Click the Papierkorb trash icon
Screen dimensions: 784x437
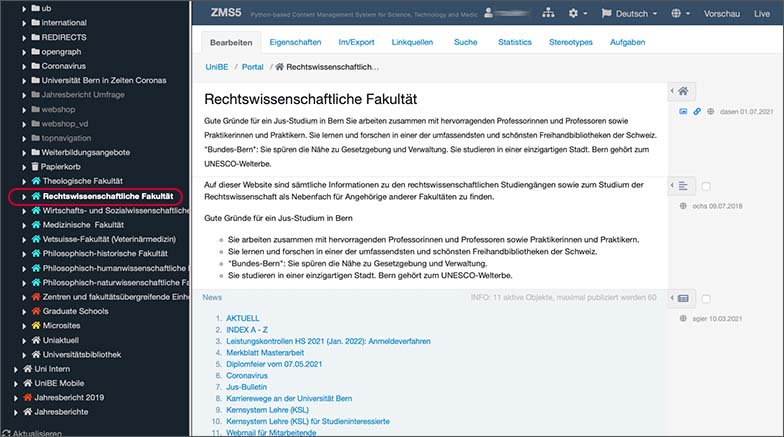35,166
